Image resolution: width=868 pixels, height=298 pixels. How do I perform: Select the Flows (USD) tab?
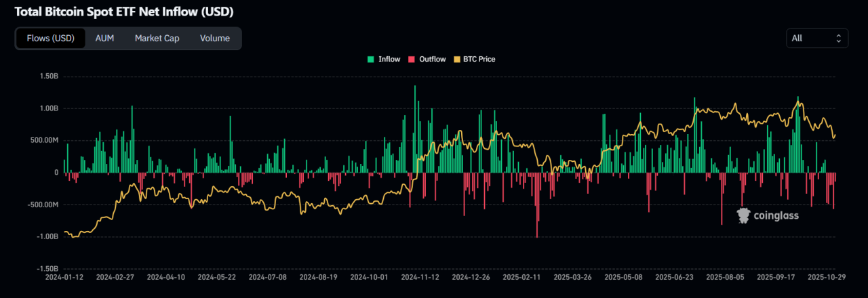[51, 39]
